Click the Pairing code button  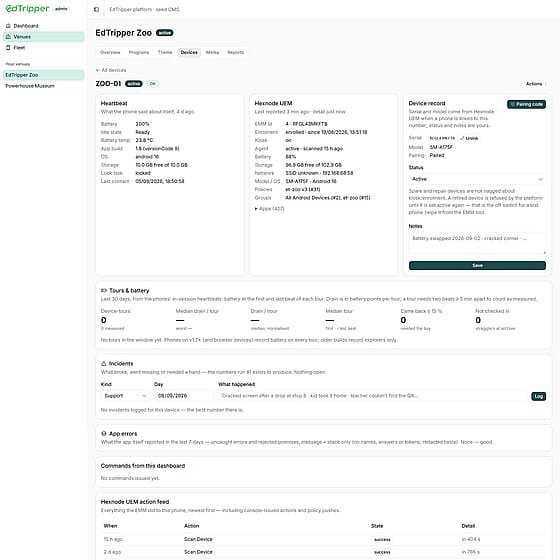(x=526, y=104)
